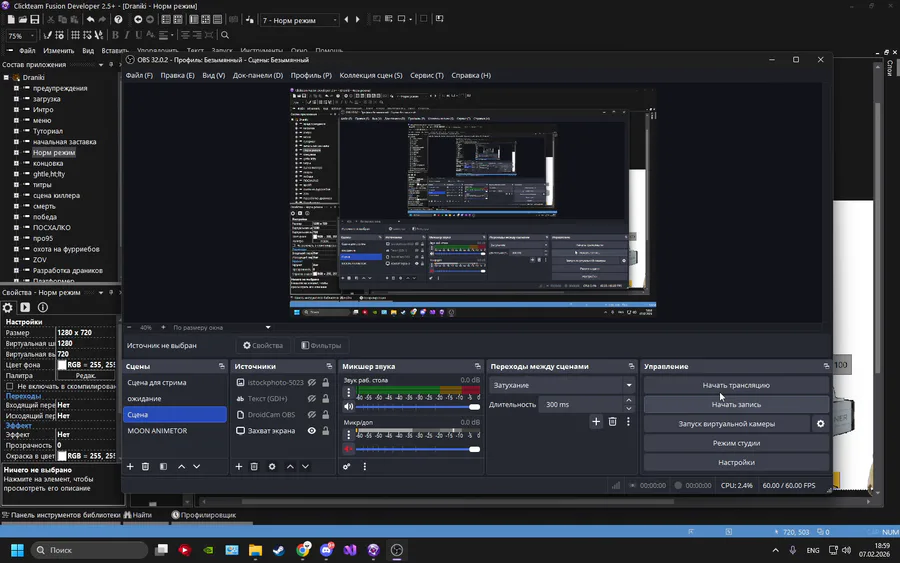Click the Undo arrow in Fusion toolbar
The width and height of the screenshot is (900, 563).
click(x=91, y=19)
